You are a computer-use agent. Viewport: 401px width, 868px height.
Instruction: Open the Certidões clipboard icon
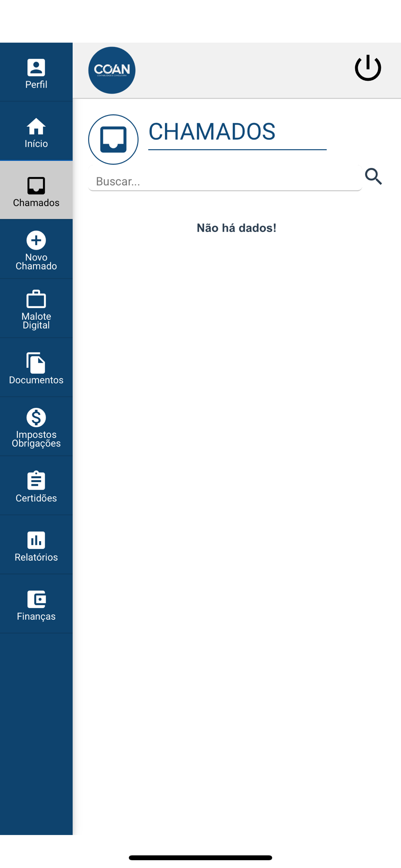coord(36,480)
